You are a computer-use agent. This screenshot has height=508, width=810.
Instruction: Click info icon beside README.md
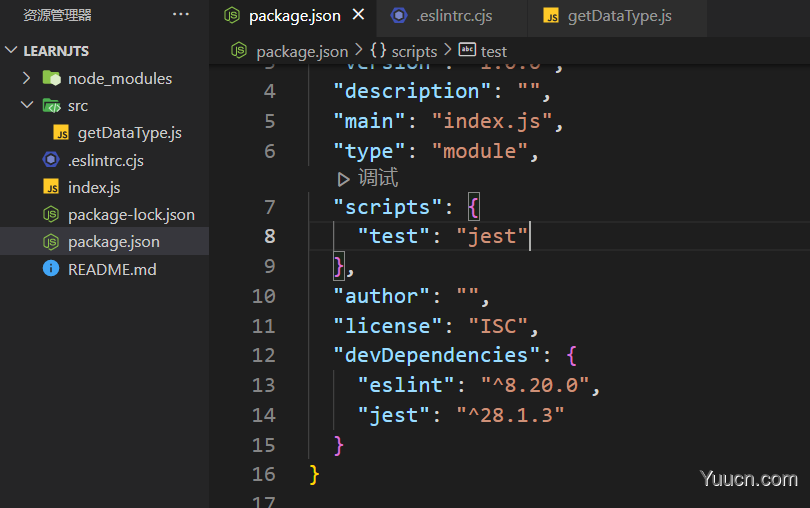(x=51, y=268)
